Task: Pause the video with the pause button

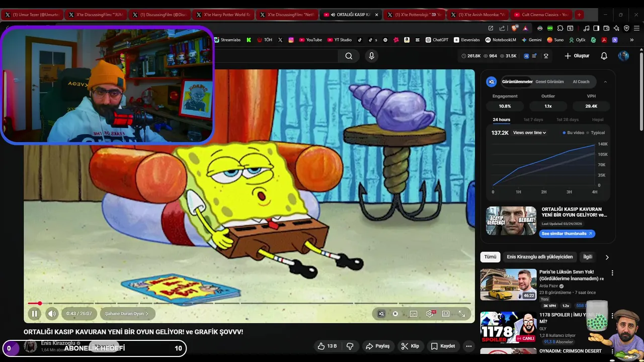Action: [34, 314]
